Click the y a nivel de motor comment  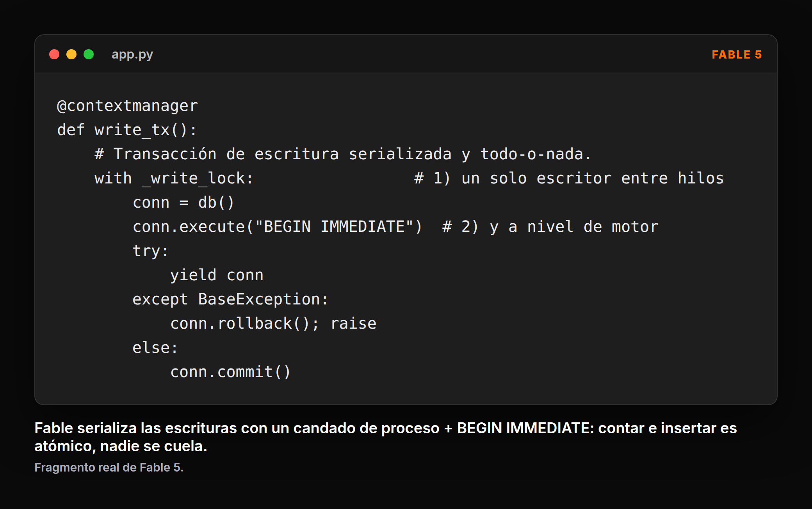pyautogui.click(x=550, y=227)
